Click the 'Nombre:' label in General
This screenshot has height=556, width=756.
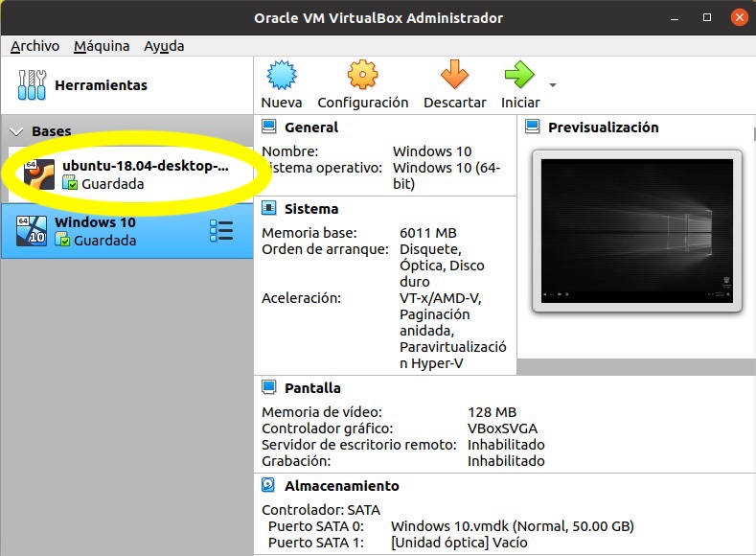(289, 151)
